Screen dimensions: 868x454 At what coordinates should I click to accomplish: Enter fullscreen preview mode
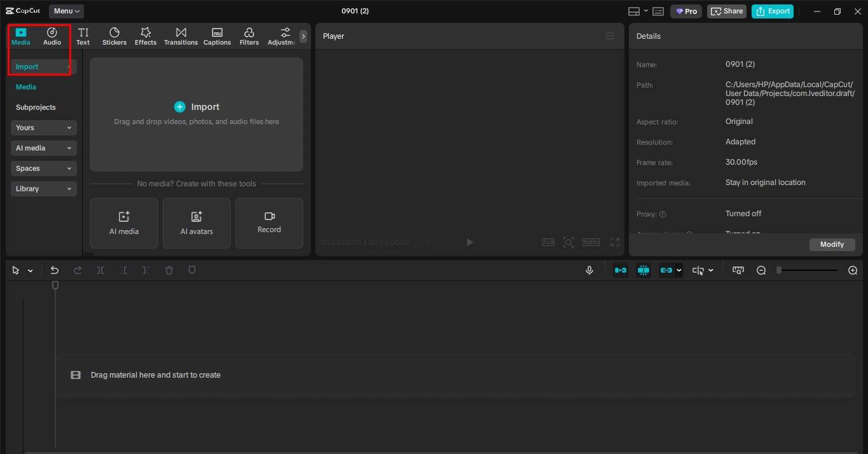point(615,242)
